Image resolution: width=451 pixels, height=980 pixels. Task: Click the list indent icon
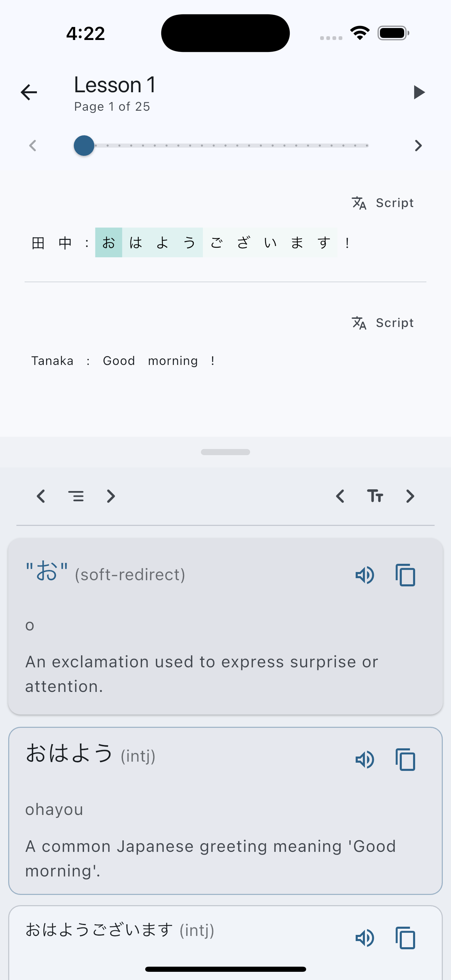76,496
